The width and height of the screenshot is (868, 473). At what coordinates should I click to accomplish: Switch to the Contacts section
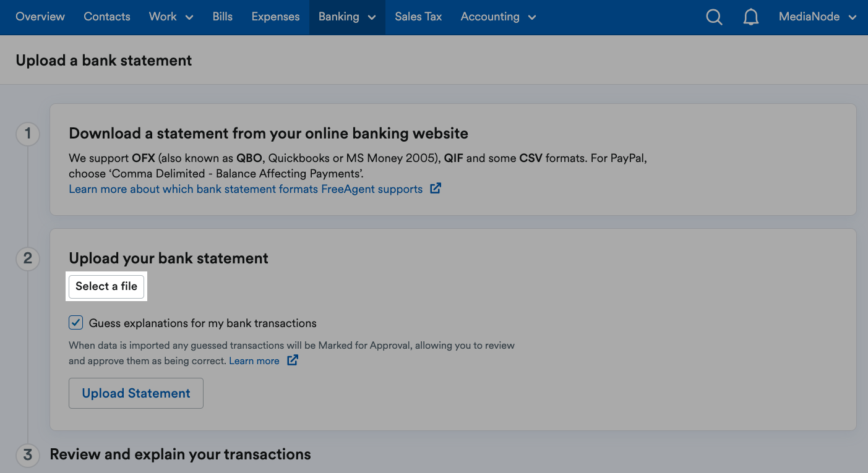coord(106,17)
